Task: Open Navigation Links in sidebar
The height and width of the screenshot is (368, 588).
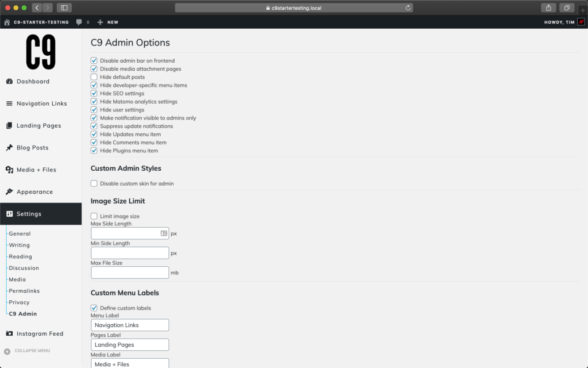Action: (x=41, y=103)
